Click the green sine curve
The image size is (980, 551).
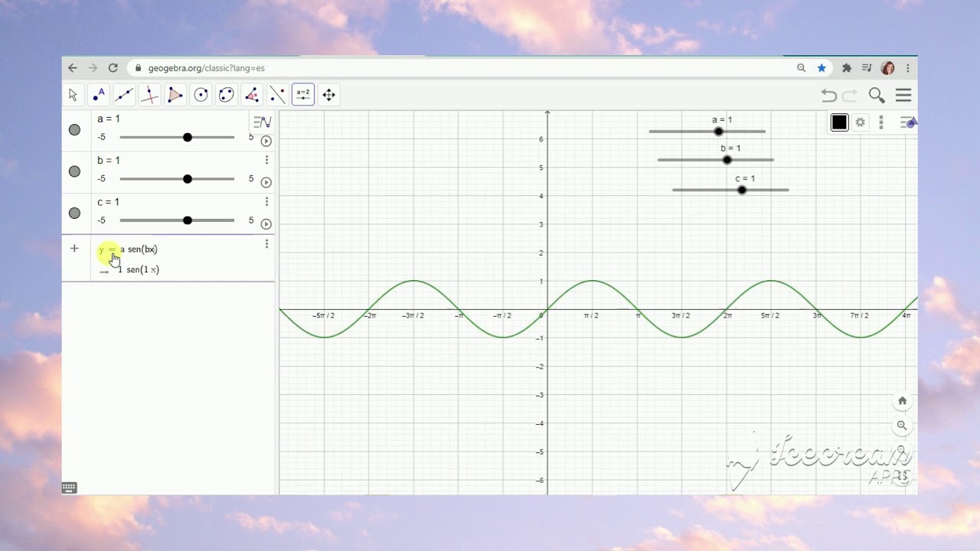591,281
